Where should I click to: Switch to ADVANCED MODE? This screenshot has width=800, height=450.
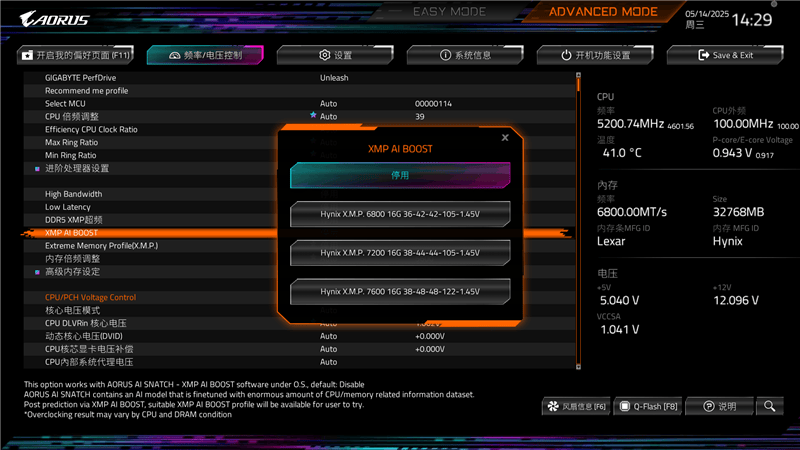(603, 11)
